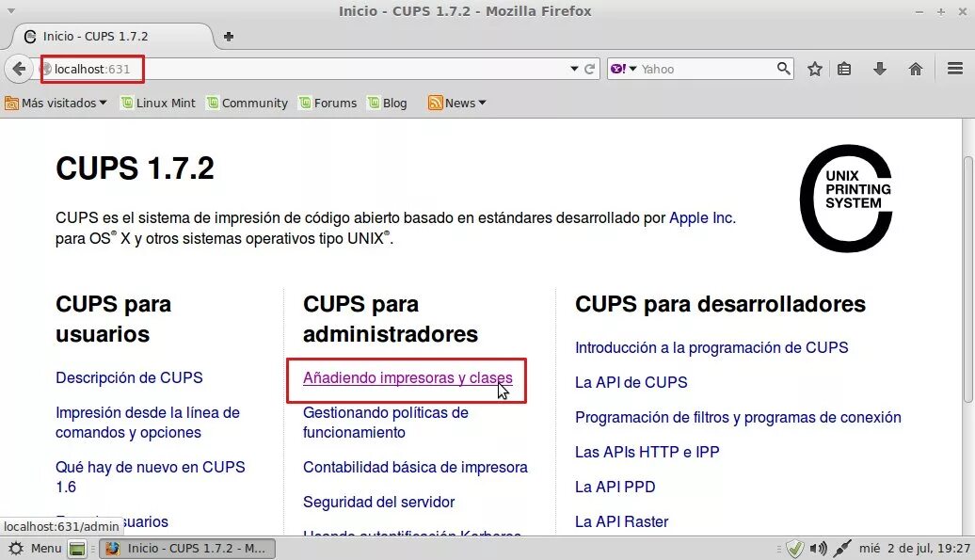Go back with the Firefox back arrow
Image resolution: width=975 pixels, height=560 pixels.
click(19, 69)
